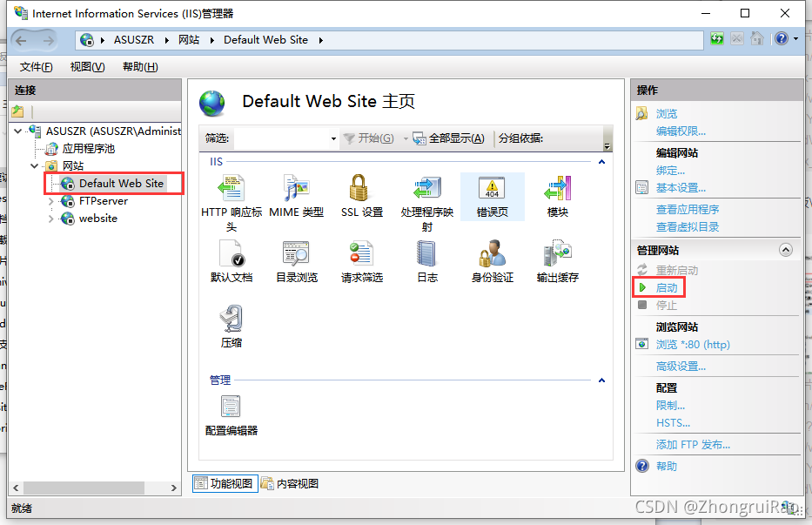Click the right scroll arrow in connections pane

(x=173, y=488)
